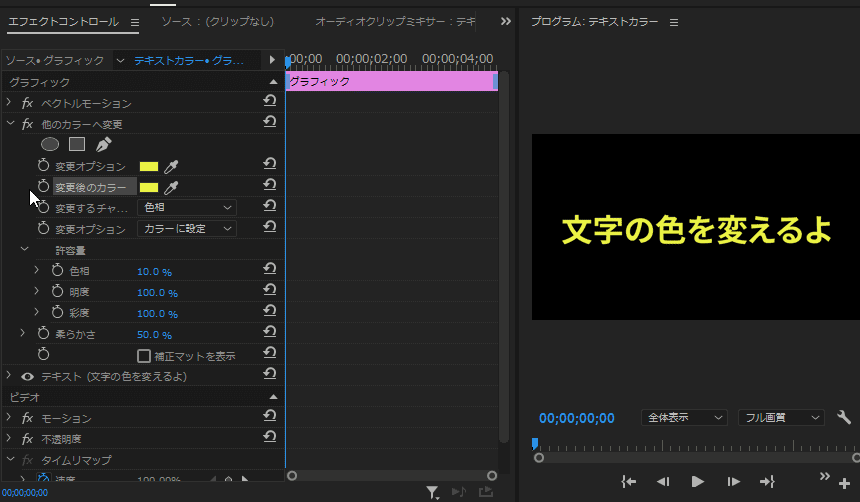Viewport: 860px width, 502px height.
Task: Reset the 変更するチャンネル parameter
Action: (x=269, y=206)
